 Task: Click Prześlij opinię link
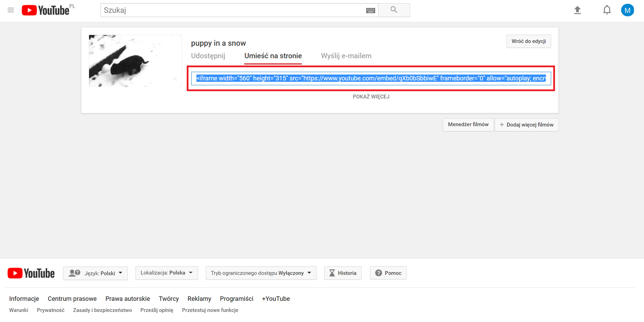coord(157,310)
